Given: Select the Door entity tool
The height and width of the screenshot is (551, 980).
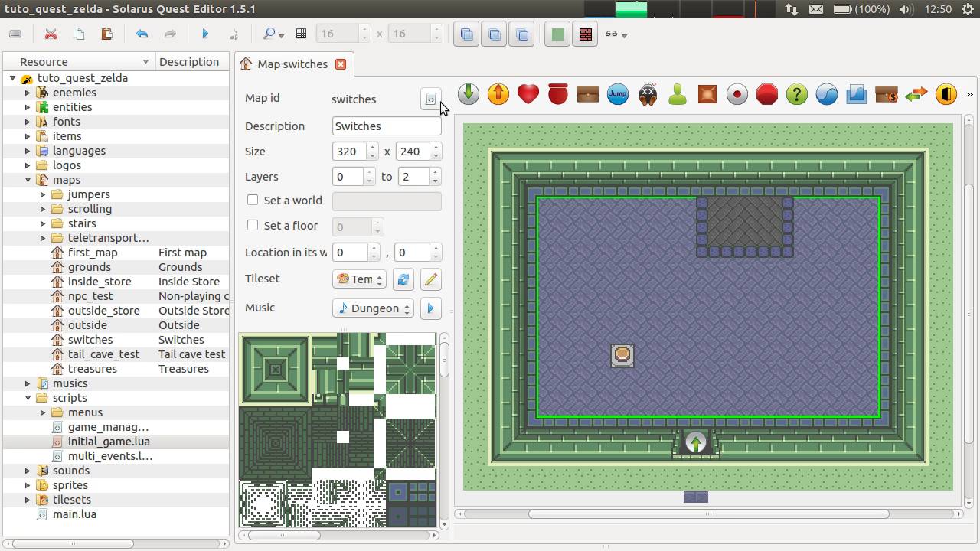Looking at the screenshot, I should click(x=946, y=94).
